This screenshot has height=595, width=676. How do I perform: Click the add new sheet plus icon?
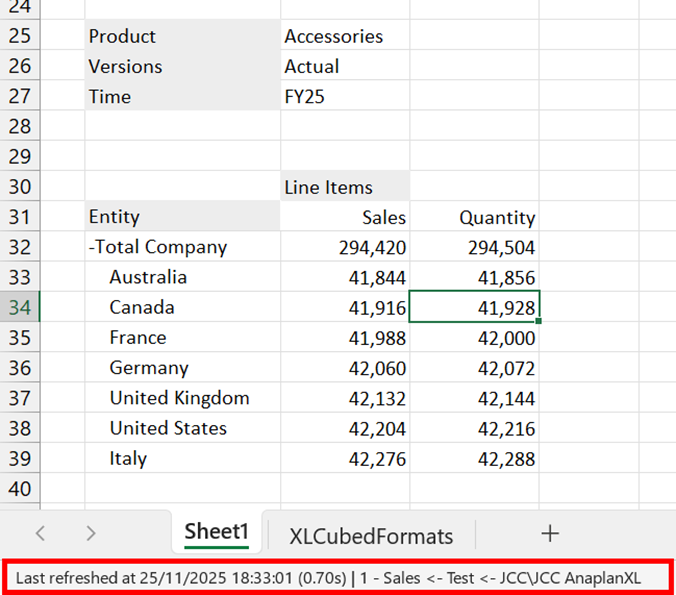549,533
